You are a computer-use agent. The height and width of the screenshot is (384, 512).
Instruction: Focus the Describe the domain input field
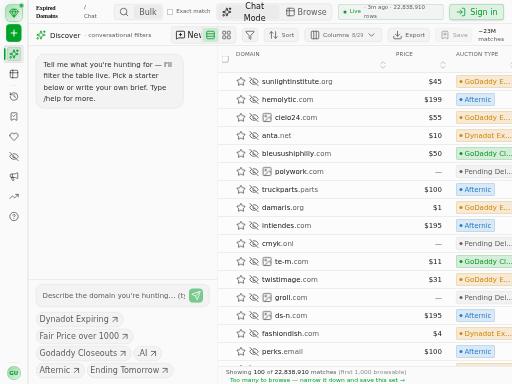pyautogui.click(x=113, y=296)
